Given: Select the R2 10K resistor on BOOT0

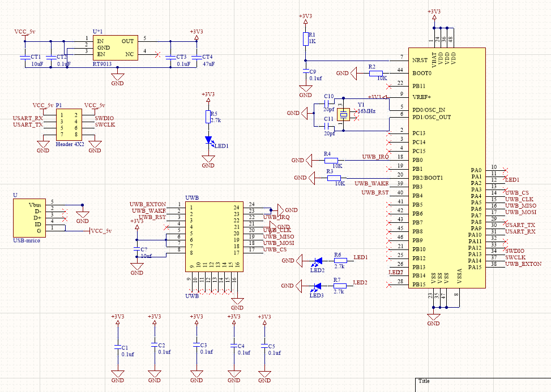Looking at the screenshot, I should click(375, 74).
